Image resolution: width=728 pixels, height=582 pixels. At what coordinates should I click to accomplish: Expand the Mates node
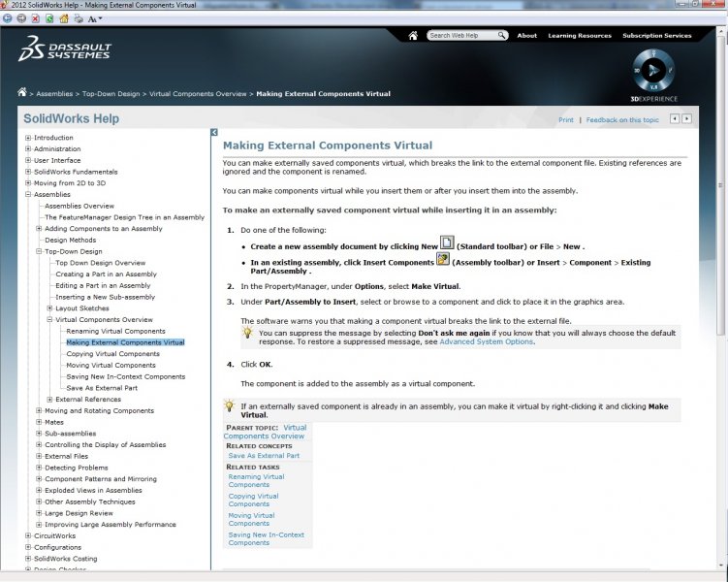pos(39,422)
